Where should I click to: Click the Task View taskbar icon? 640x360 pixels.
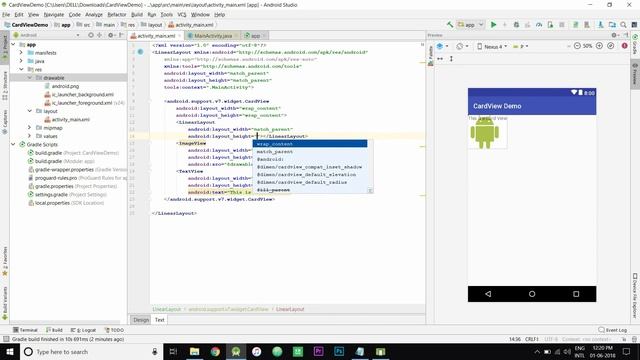tap(173, 351)
